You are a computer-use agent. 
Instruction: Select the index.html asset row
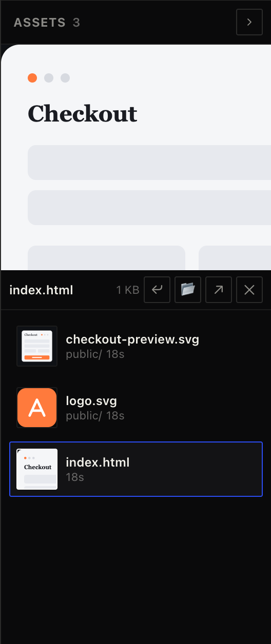pyautogui.click(x=136, y=469)
